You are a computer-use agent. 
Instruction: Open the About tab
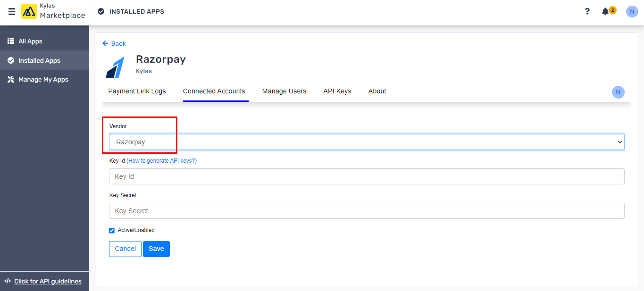pos(377,91)
